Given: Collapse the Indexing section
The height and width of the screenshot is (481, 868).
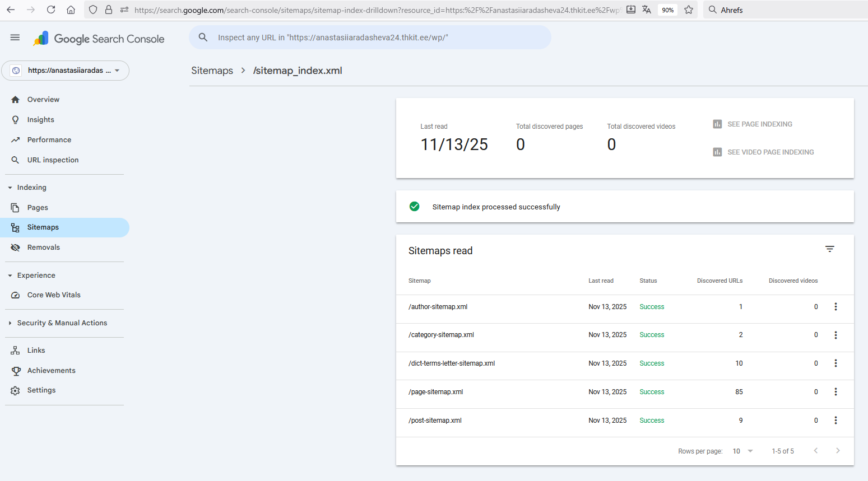Looking at the screenshot, I should pyautogui.click(x=10, y=188).
